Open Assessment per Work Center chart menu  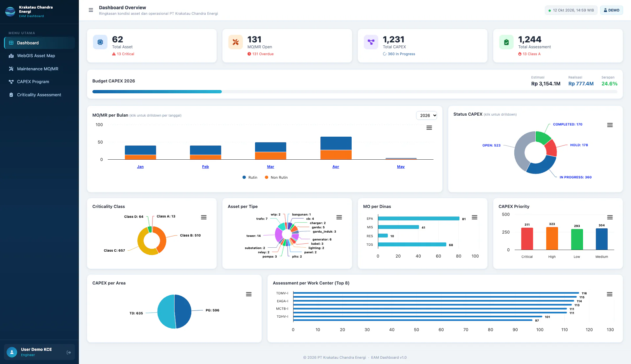tap(610, 294)
